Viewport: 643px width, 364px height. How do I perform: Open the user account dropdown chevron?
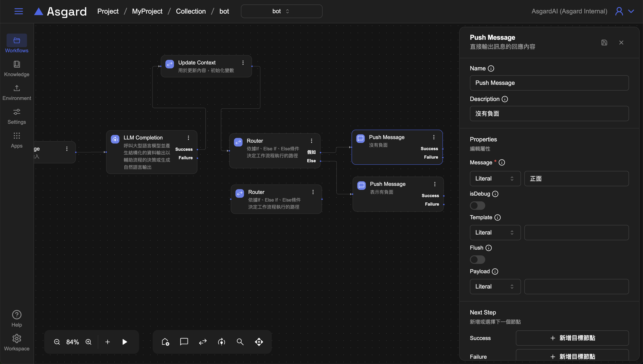(x=631, y=11)
